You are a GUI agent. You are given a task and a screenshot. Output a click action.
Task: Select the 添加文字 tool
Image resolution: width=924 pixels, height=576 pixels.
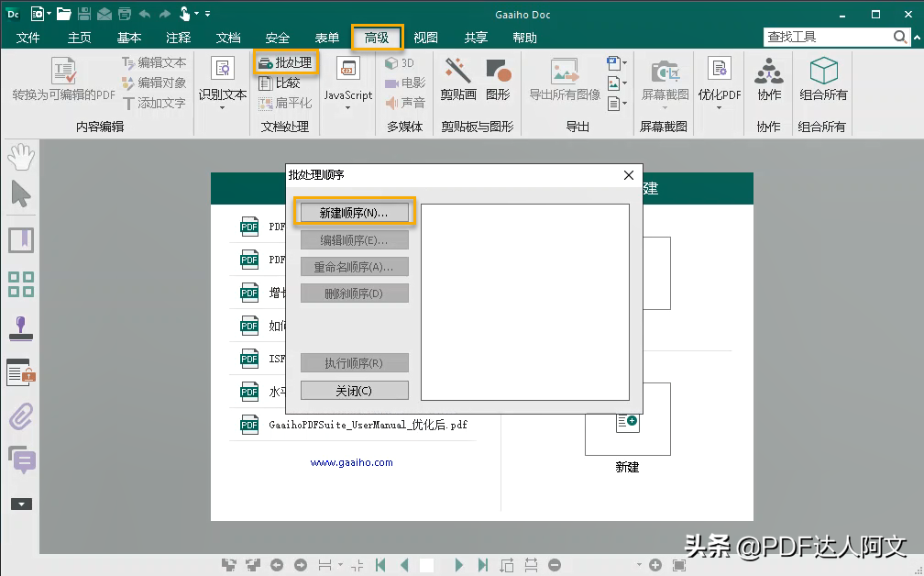pos(154,103)
